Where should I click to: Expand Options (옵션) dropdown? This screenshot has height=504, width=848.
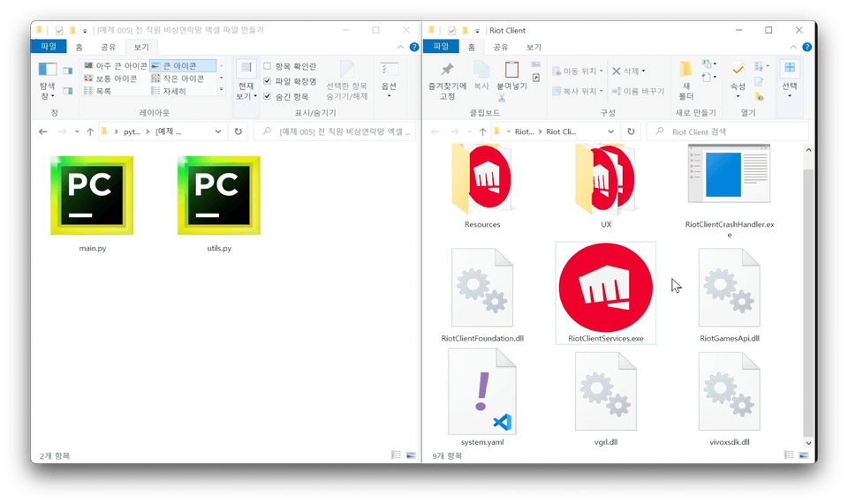389,80
